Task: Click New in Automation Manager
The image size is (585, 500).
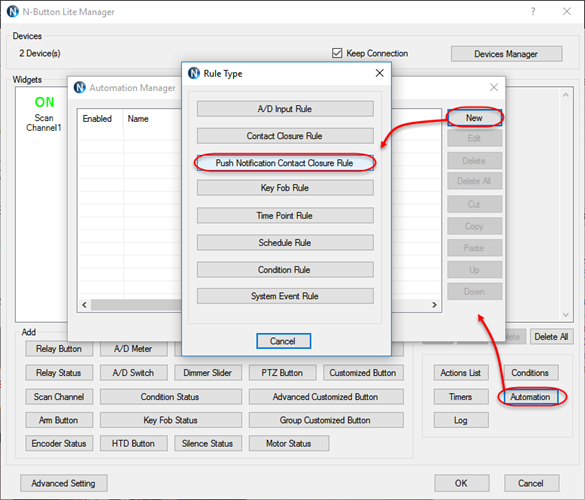Action: 474,118
